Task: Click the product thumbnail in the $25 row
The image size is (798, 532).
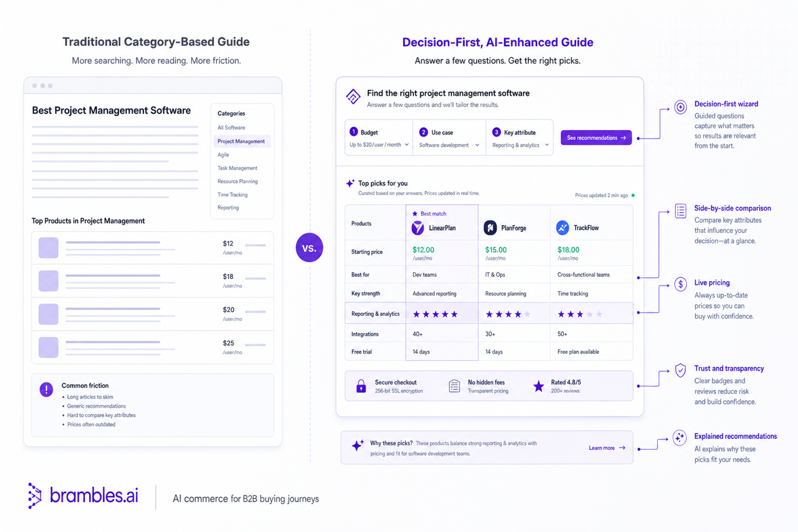Action: point(48,348)
